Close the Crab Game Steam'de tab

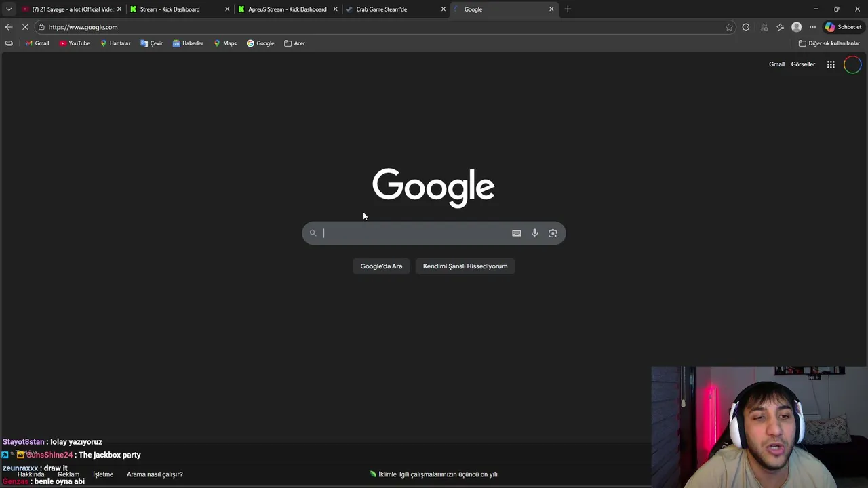click(443, 9)
